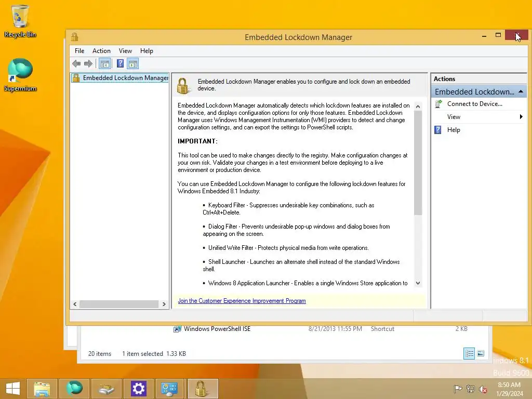Click the Back arrow toolbar icon

[x=76, y=63]
